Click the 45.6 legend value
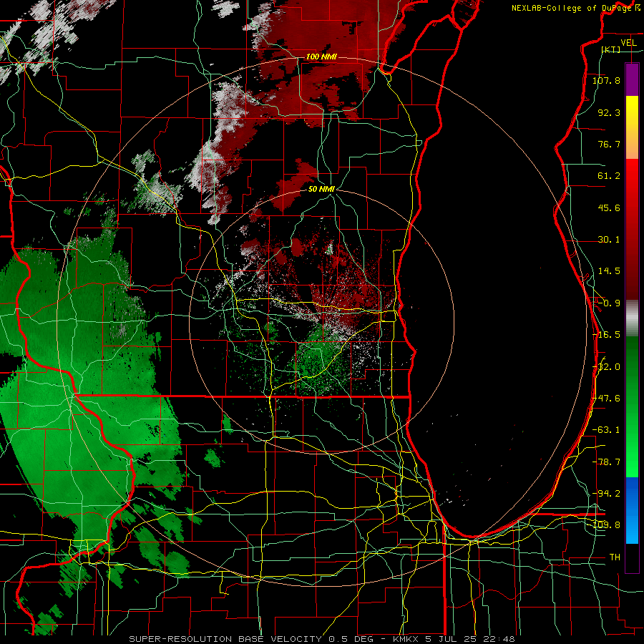The image size is (644, 644). pyautogui.click(x=609, y=208)
